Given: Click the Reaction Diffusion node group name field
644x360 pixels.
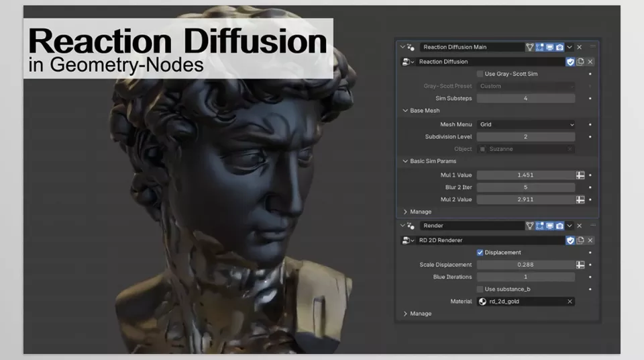Looking at the screenshot, I should (x=490, y=62).
